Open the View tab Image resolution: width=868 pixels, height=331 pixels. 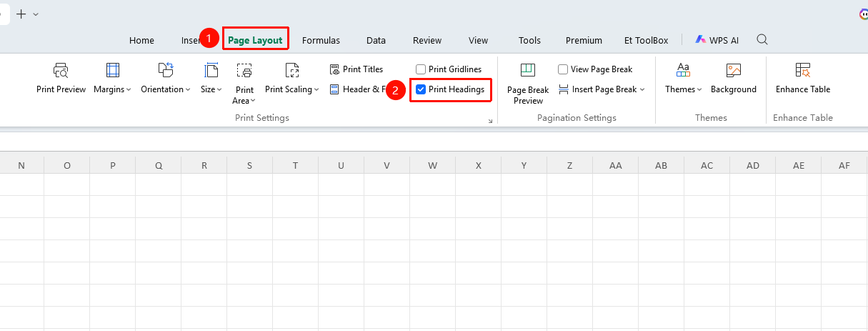point(478,40)
